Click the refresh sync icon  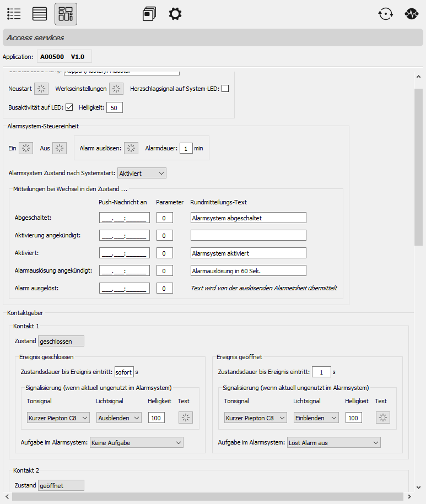(385, 14)
